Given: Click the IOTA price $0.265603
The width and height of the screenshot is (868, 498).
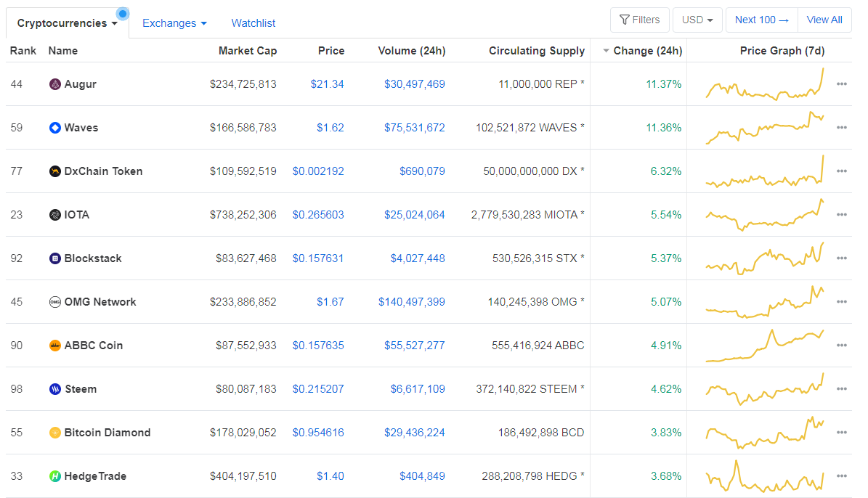Looking at the screenshot, I should coord(318,215).
